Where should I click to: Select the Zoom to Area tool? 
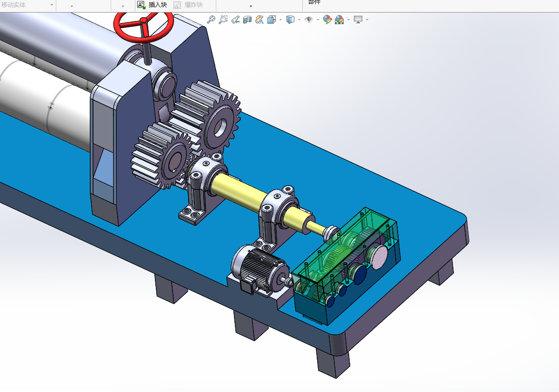coord(223,20)
